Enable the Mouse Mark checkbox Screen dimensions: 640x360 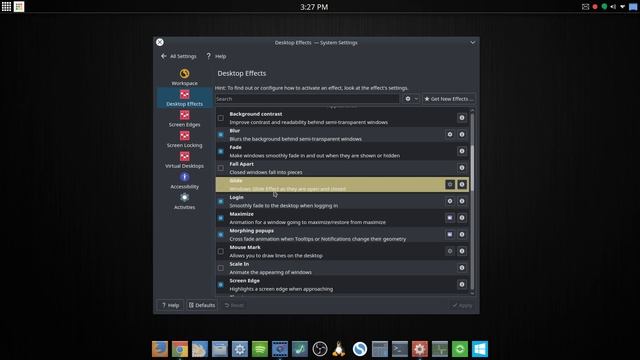(221, 251)
